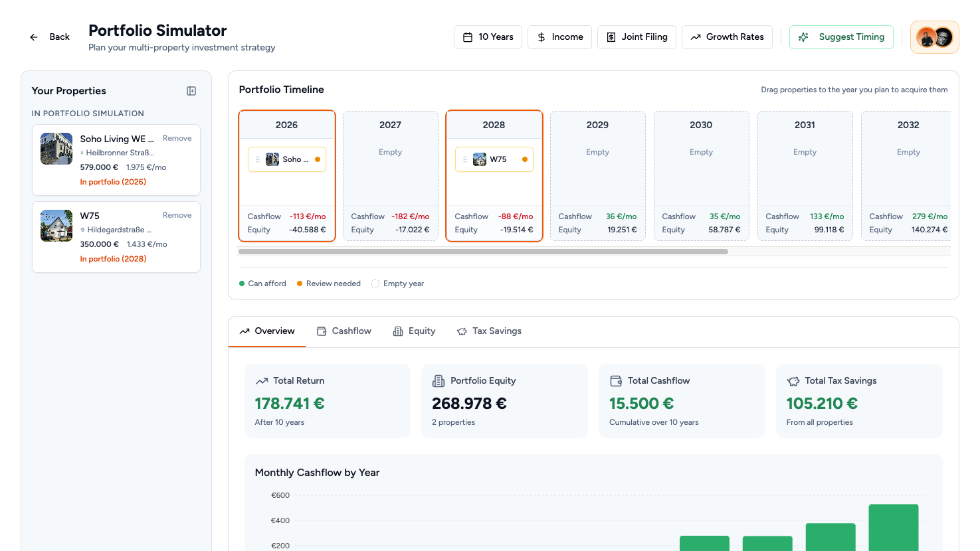The image size is (980, 551).
Task: Click the timeline horizontal scrollbar
Action: (483, 252)
